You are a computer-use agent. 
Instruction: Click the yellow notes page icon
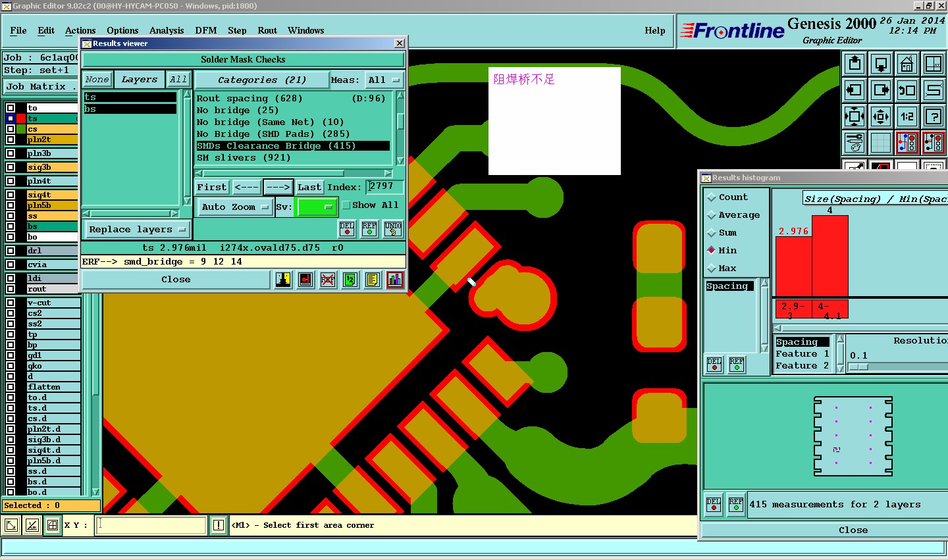373,280
